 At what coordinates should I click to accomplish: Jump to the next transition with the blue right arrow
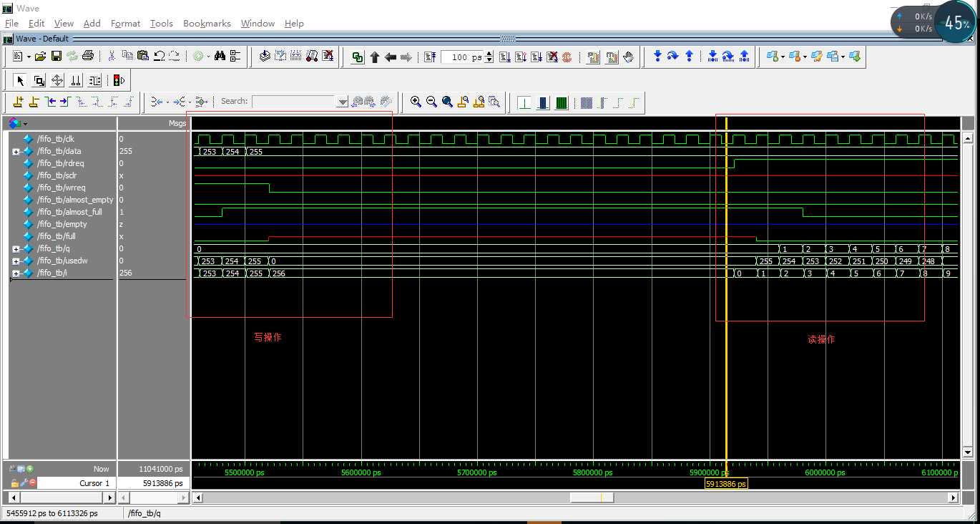pyautogui.click(x=64, y=102)
